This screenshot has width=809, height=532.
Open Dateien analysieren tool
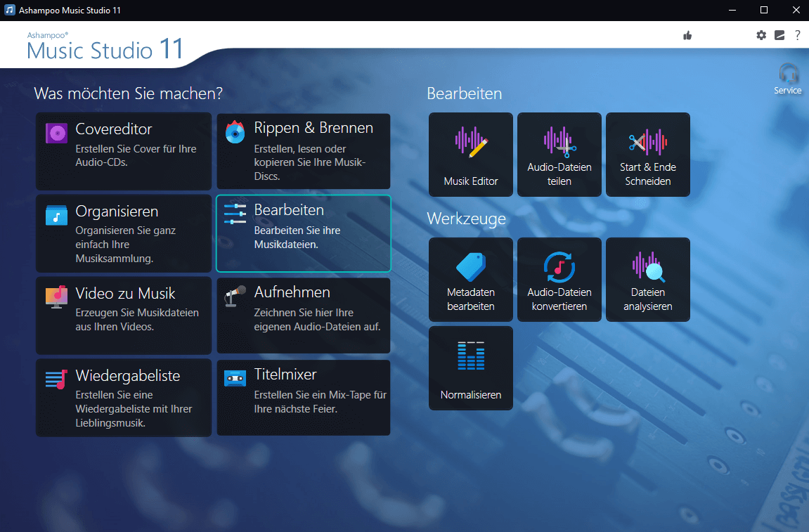(647, 279)
